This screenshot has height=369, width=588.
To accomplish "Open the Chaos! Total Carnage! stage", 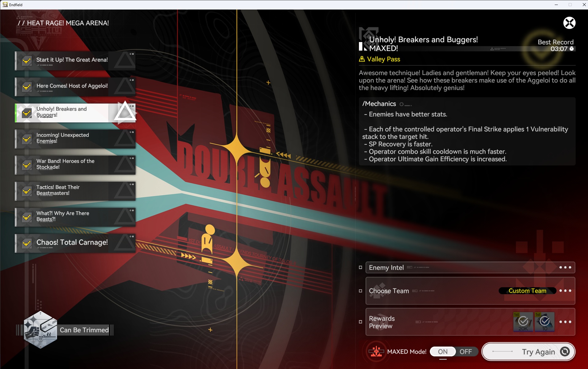I will click(75, 243).
